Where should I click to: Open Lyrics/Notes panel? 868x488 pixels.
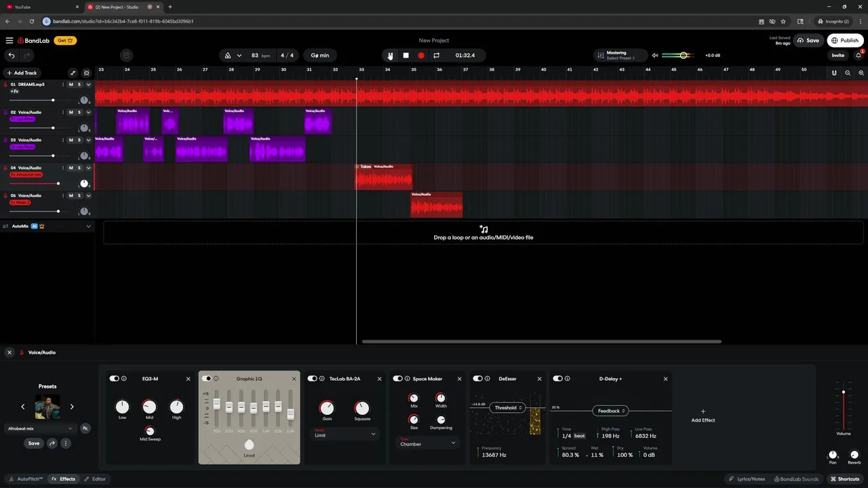pos(747,479)
